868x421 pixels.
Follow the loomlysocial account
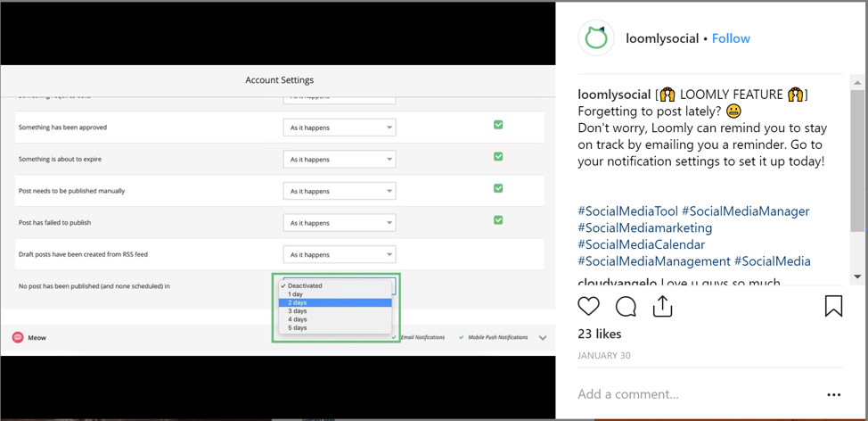click(x=731, y=38)
